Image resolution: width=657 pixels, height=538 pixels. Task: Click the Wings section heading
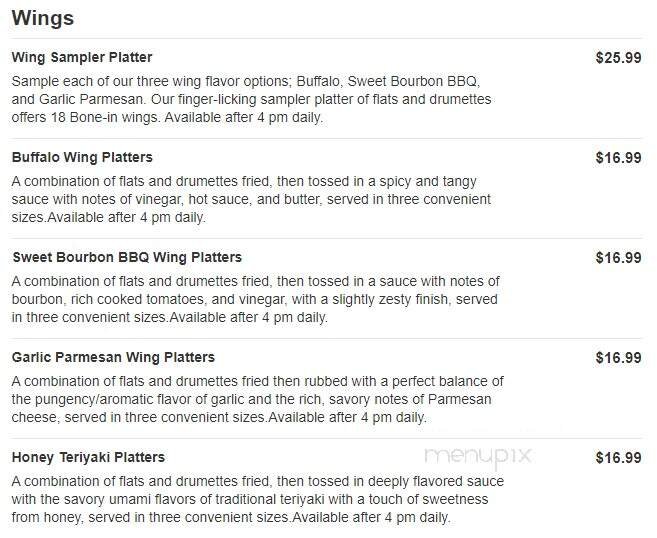[x=42, y=18]
